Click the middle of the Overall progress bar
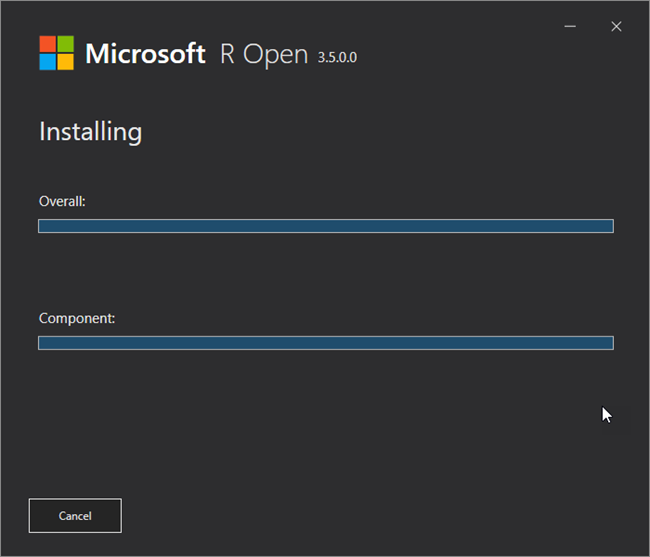 325,226
